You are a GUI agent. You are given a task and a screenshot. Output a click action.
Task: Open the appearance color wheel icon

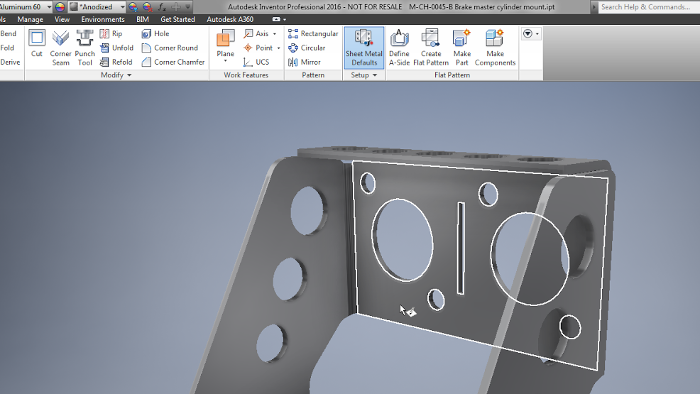coord(60,7)
